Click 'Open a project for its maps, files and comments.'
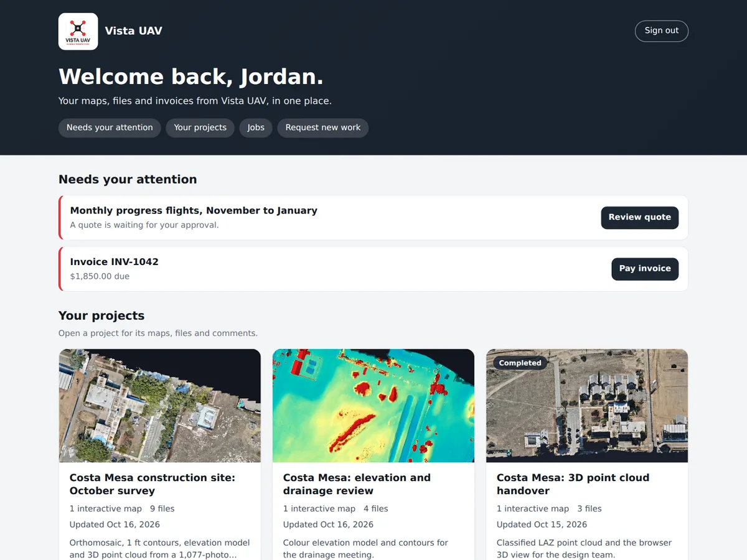 point(158,334)
